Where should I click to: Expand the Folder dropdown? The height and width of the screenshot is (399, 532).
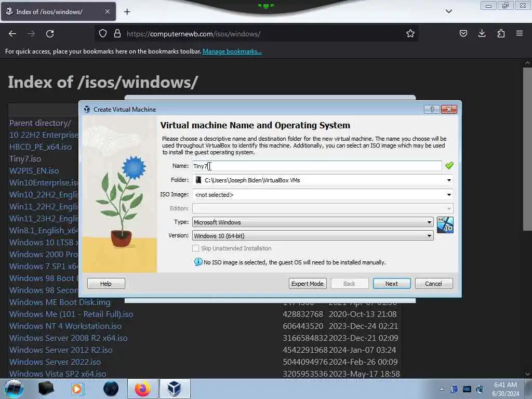[x=449, y=180]
